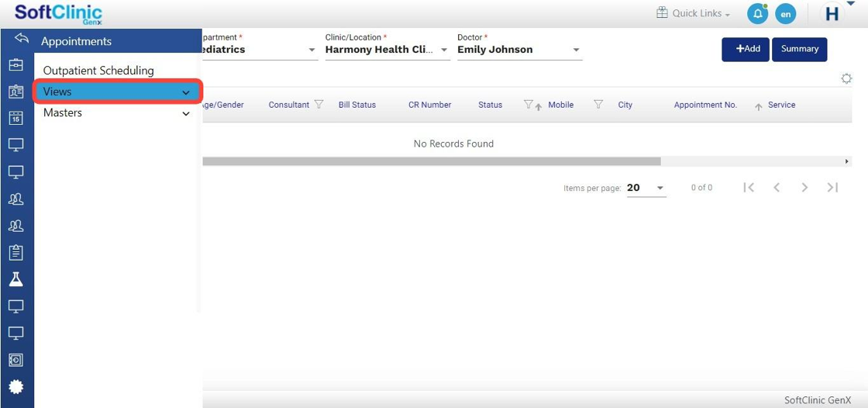
Task: Open the Clinic/Location dropdown
Action: point(387,50)
